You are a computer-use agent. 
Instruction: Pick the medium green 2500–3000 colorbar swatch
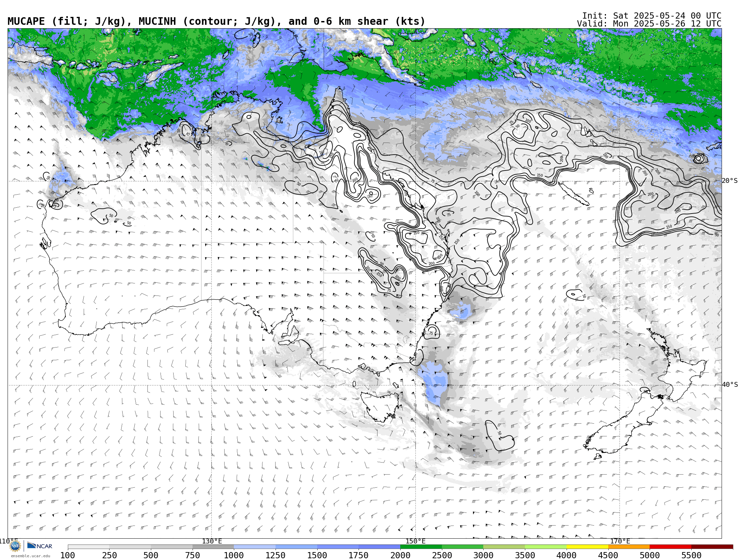[463, 547]
